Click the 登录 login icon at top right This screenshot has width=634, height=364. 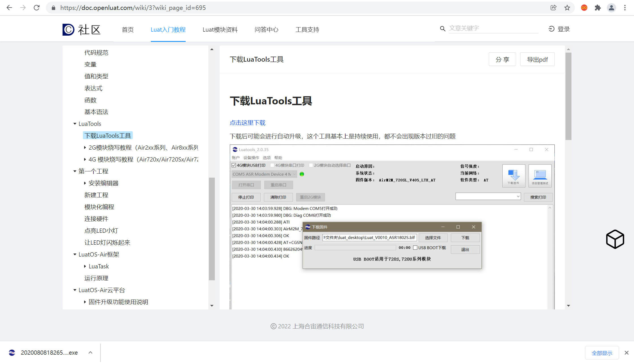[551, 29]
